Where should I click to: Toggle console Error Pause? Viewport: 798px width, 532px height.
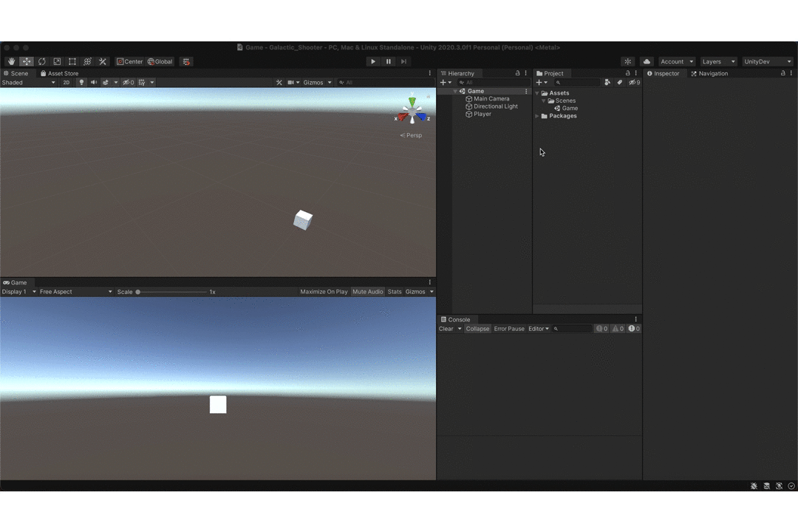coord(509,329)
